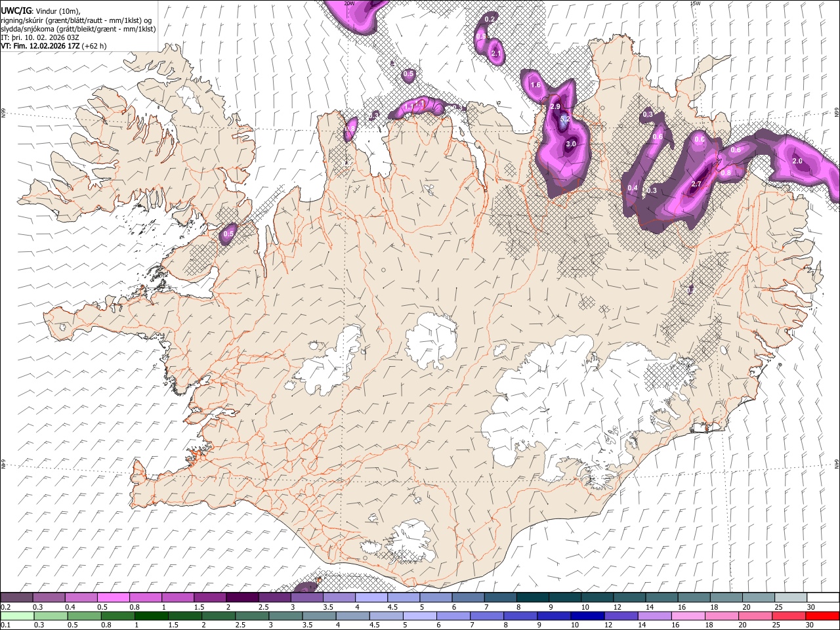Select the upper legend swatch labeled 0.5
Viewport: 840px width, 630px height.
pyautogui.click(x=113, y=597)
